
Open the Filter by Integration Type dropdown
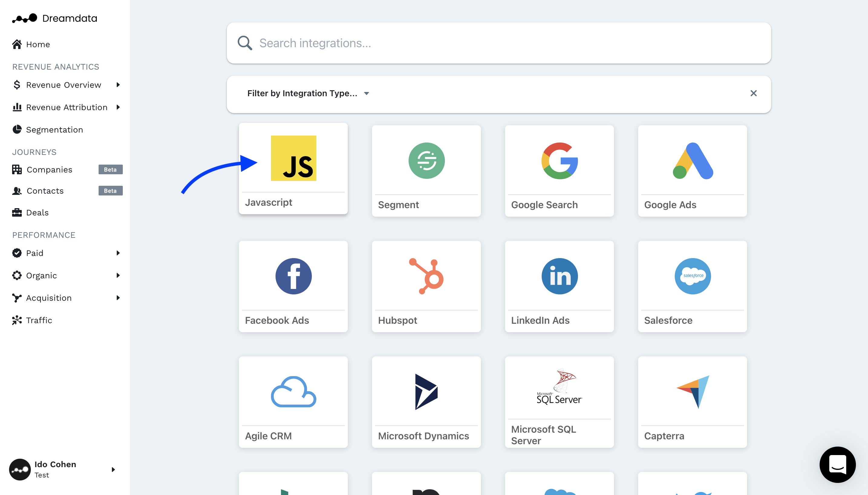point(308,93)
